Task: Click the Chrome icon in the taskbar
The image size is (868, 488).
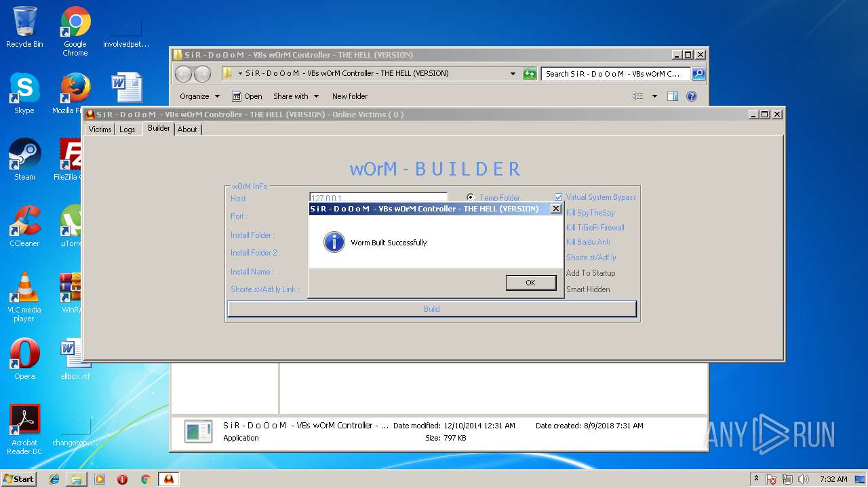Action: click(x=145, y=479)
